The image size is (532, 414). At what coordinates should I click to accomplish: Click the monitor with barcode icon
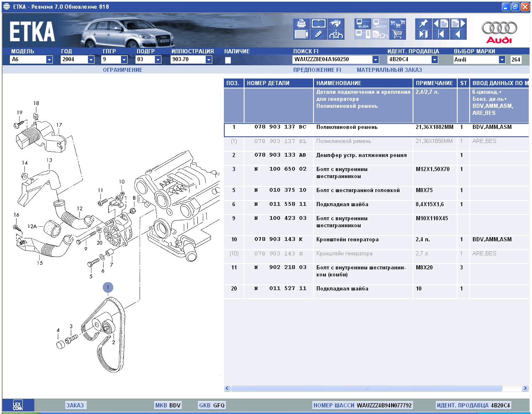[x=363, y=34]
